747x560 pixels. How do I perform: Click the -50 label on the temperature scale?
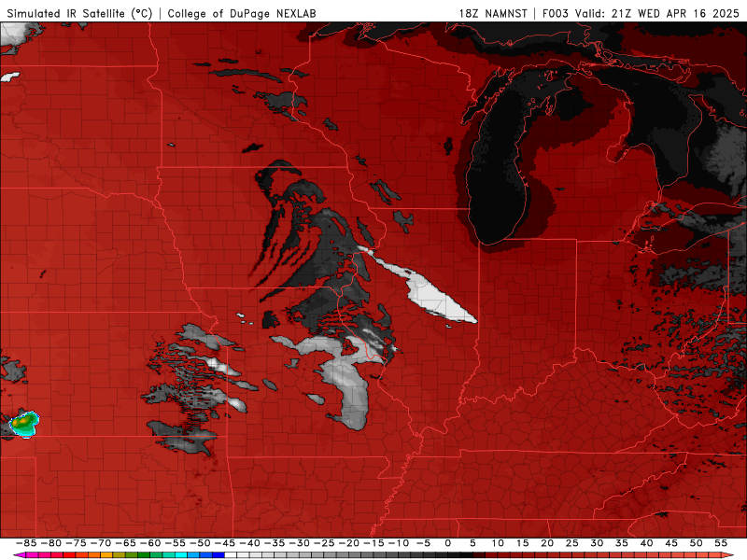(200, 543)
